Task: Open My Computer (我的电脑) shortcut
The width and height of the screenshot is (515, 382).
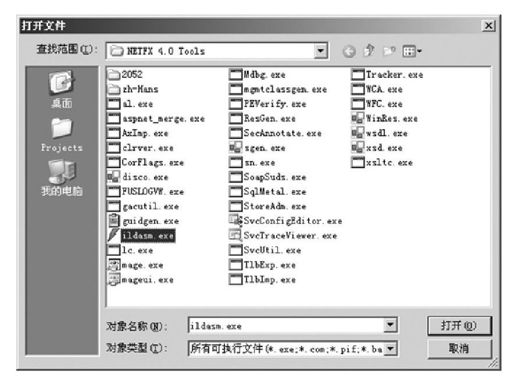Action: [x=62, y=177]
